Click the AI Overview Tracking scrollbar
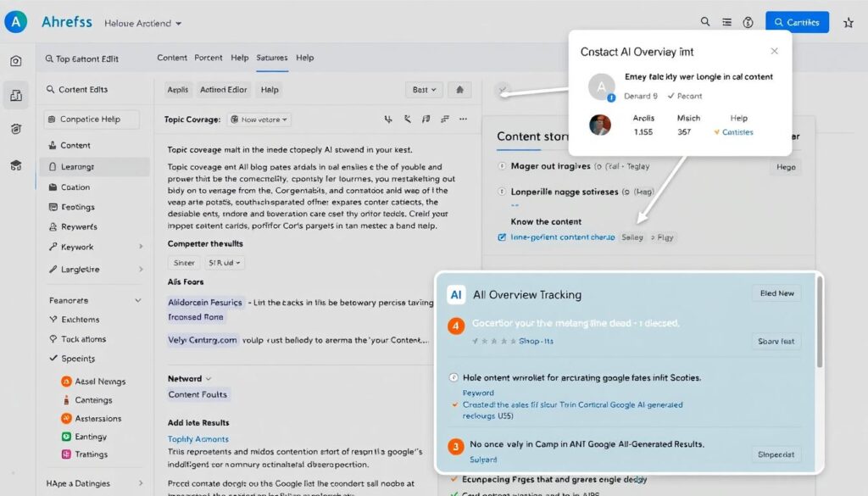Image resolution: width=868 pixels, height=496 pixels. coord(819,321)
